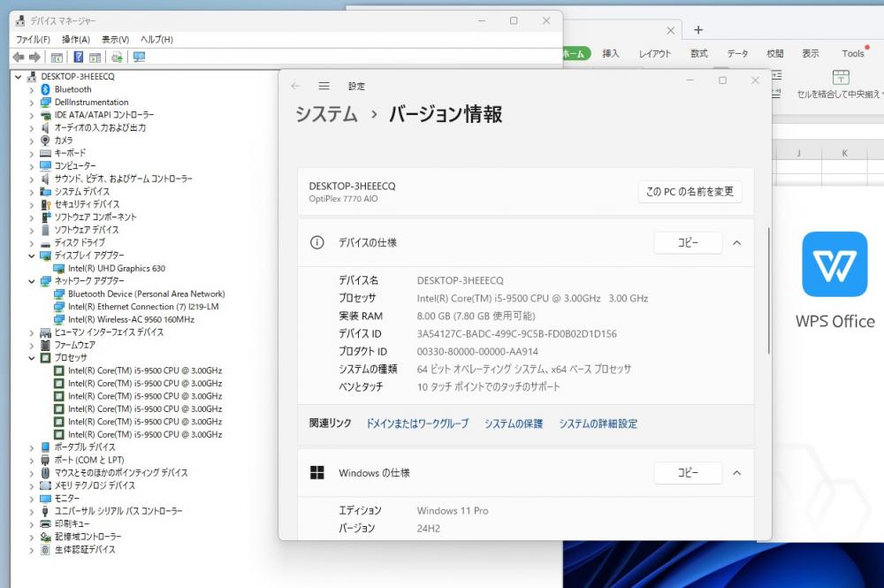Viewport: 884px width, 588px height.
Task: Switch to WPS 数式 tab
Action: tap(699, 54)
